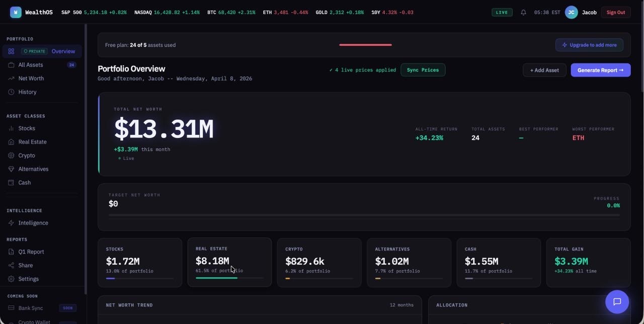The image size is (644, 324).
Task: Click the All Assets briefcase icon
Action: (11, 65)
